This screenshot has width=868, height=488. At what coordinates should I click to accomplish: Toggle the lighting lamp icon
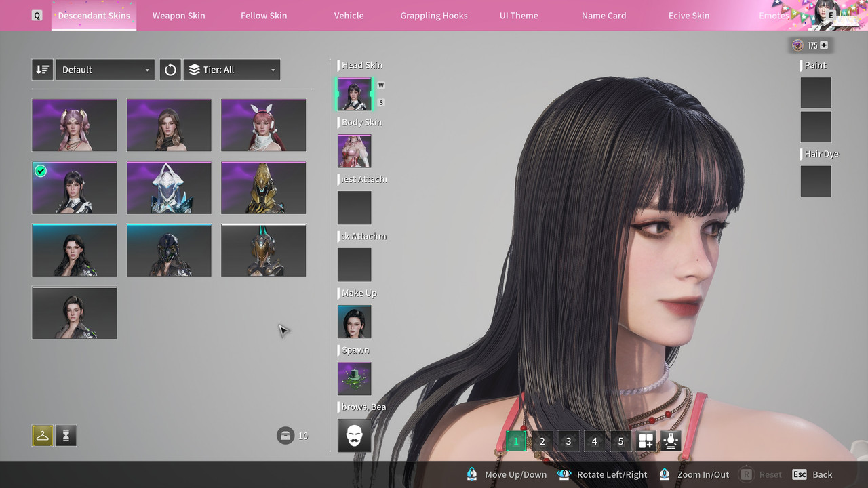pyautogui.click(x=671, y=441)
